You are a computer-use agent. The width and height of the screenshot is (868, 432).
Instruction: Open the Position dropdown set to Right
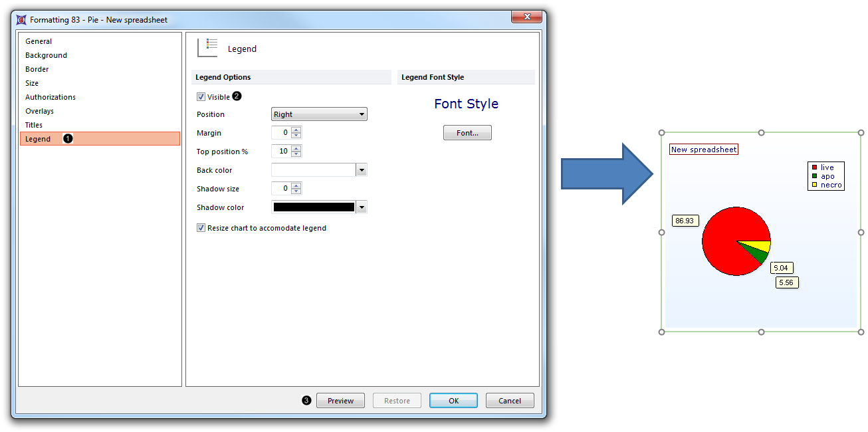319,114
